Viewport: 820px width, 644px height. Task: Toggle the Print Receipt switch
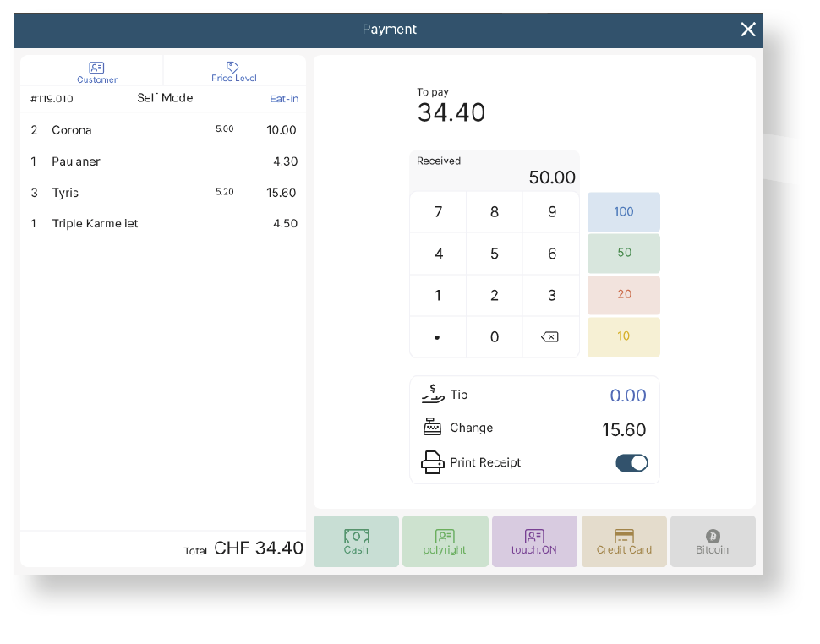[x=631, y=462]
